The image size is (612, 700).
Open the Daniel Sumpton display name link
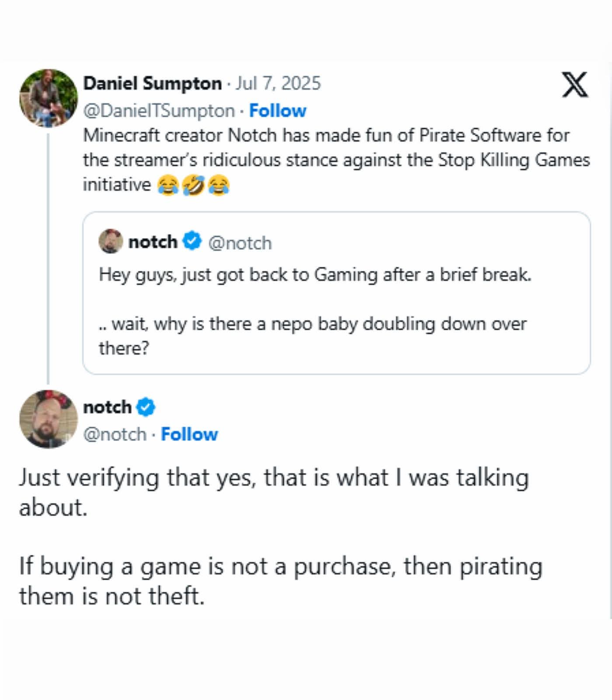(x=152, y=83)
